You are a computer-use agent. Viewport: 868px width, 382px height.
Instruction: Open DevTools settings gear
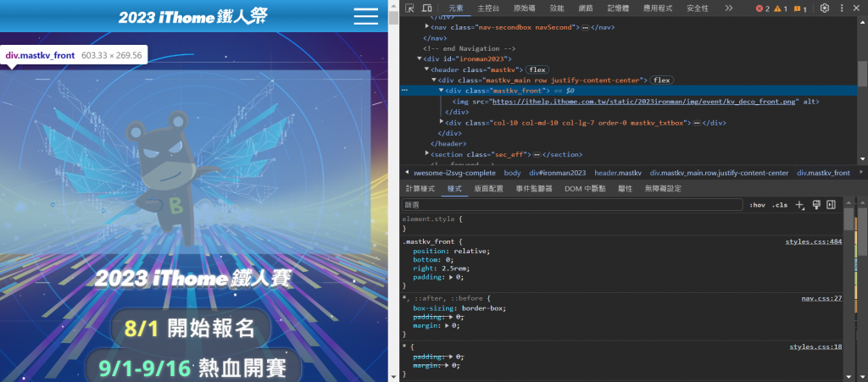tap(825, 8)
